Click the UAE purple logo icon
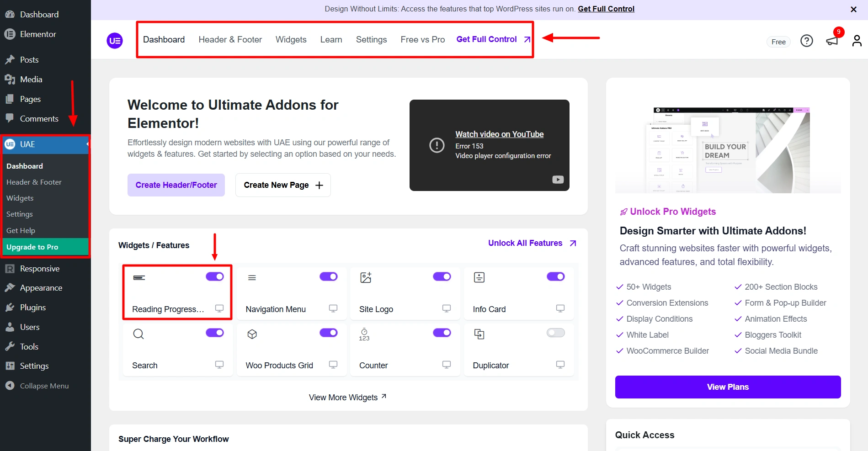The image size is (868, 451). point(115,41)
